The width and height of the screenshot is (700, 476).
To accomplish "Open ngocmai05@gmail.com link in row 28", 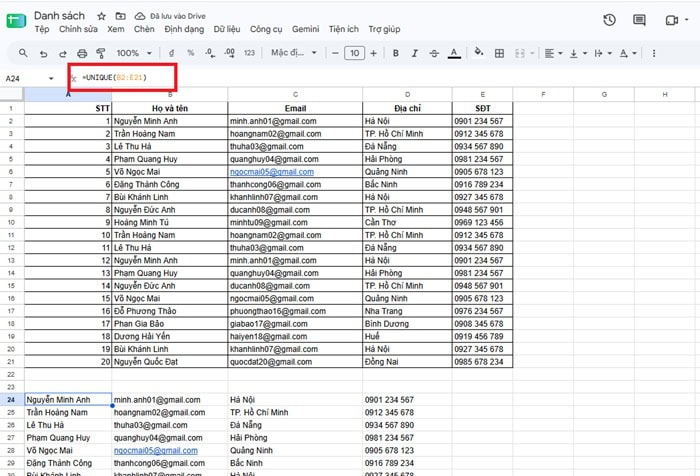I will click(156, 451).
